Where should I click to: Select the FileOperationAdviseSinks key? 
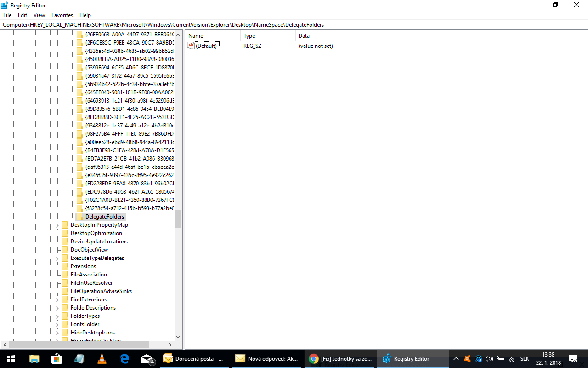(101, 291)
